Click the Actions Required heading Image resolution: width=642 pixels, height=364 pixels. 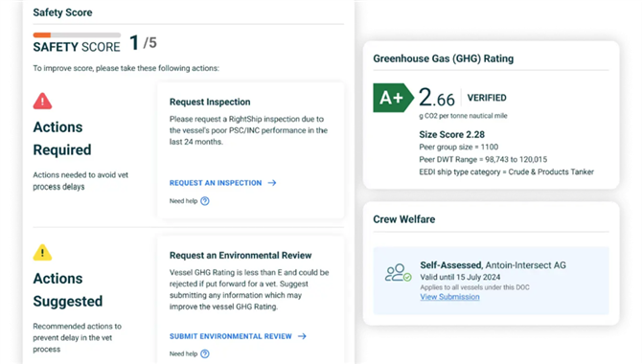click(62, 138)
